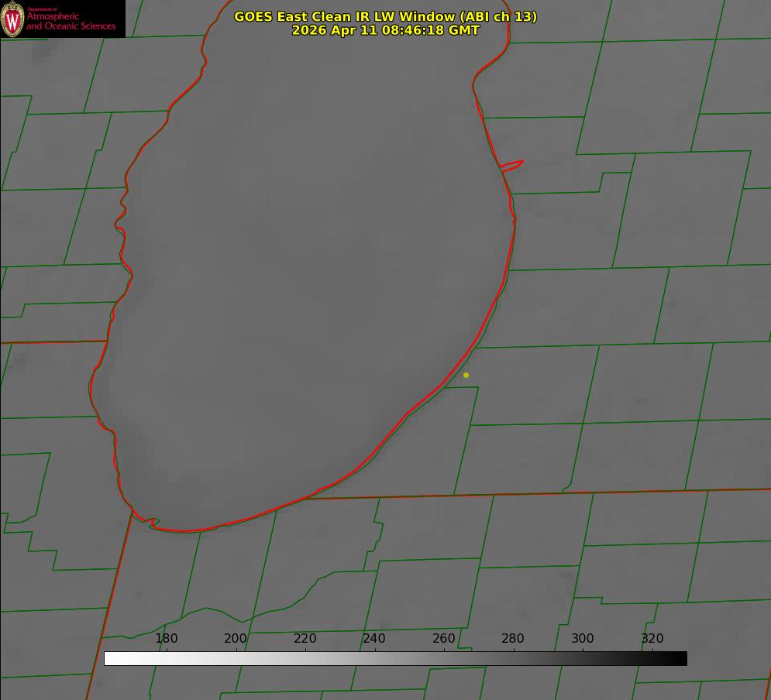Image resolution: width=771 pixels, height=700 pixels.
Task: Click the 220 colorbar tick label
Action: click(x=305, y=638)
